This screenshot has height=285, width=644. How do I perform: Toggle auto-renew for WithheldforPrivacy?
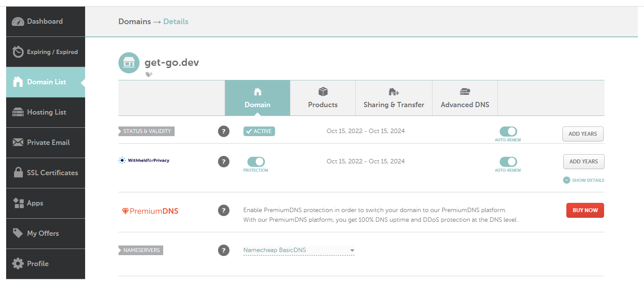508,162
